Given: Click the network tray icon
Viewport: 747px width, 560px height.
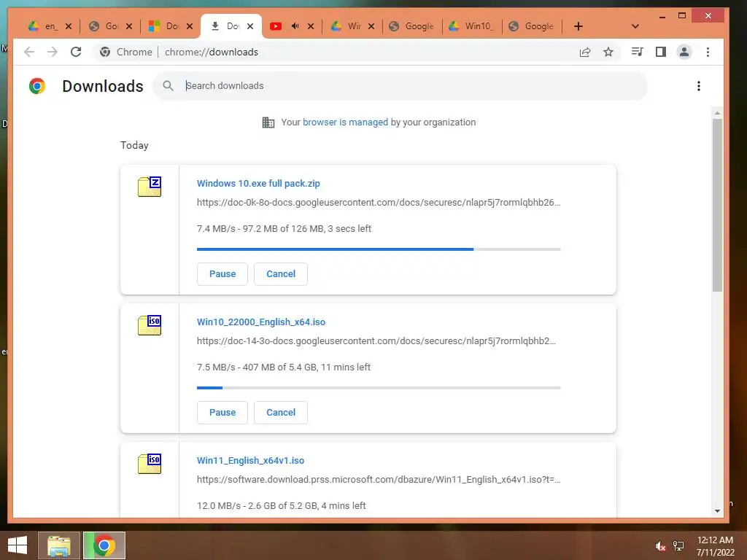Looking at the screenshot, I should tap(678, 545).
